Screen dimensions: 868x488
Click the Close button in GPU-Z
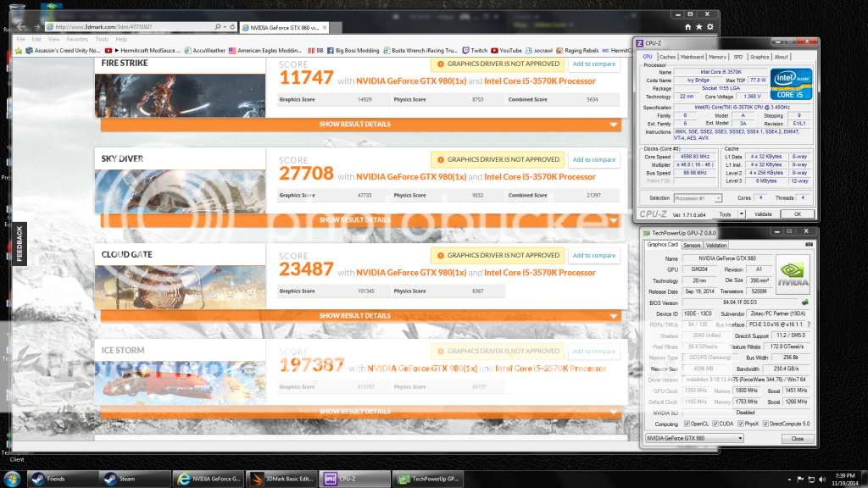(797, 438)
